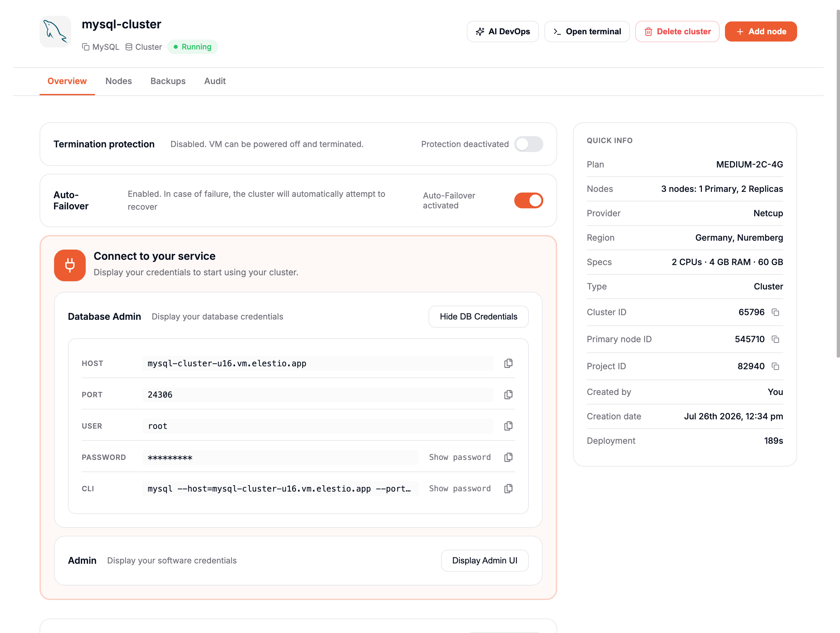
Task: Copy the USER value icon
Action: [x=508, y=426]
